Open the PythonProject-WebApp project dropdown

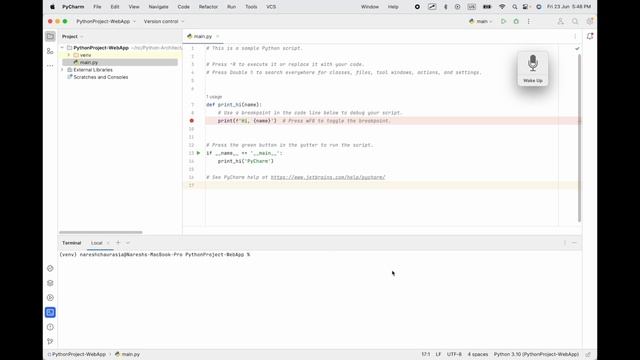pos(106,21)
